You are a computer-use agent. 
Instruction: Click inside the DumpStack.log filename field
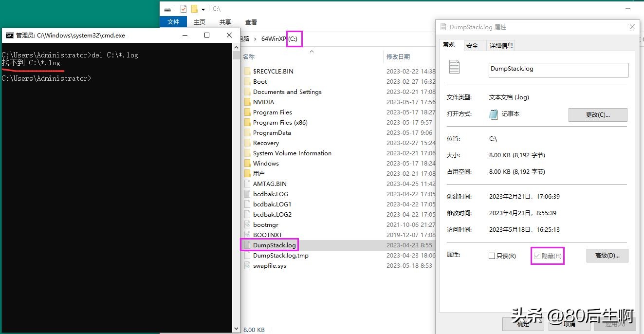pos(557,70)
